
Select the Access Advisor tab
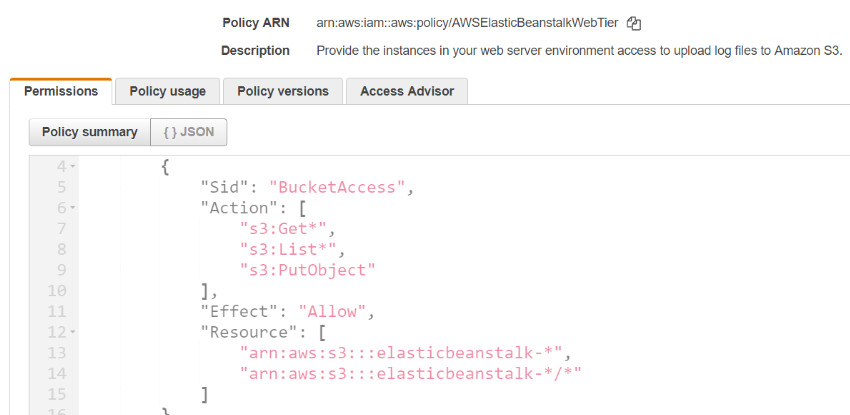[407, 91]
